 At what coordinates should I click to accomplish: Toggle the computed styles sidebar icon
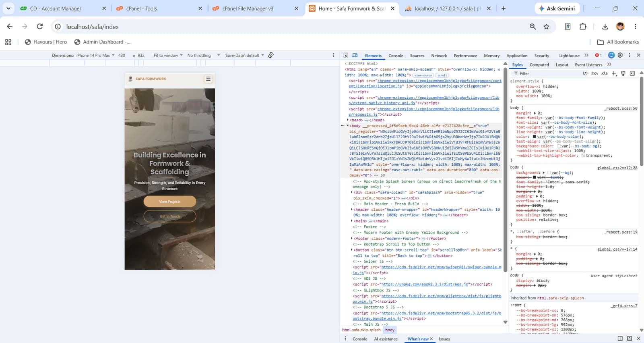(632, 73)
